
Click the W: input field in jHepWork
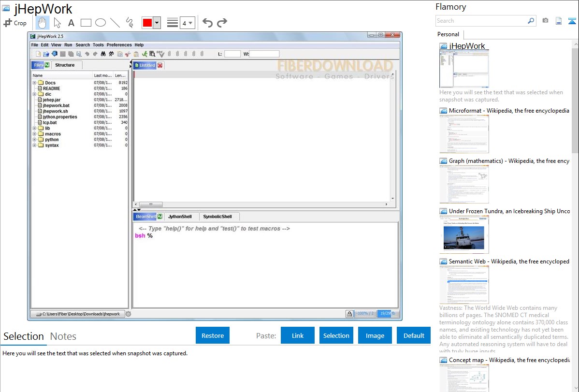pos(264,54)
